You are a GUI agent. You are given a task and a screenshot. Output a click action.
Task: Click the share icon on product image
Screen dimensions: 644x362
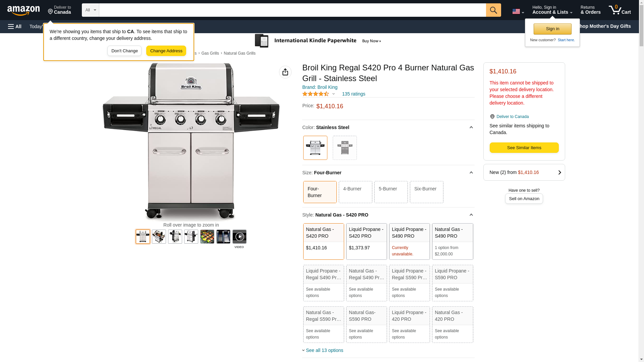pos(285,72)
